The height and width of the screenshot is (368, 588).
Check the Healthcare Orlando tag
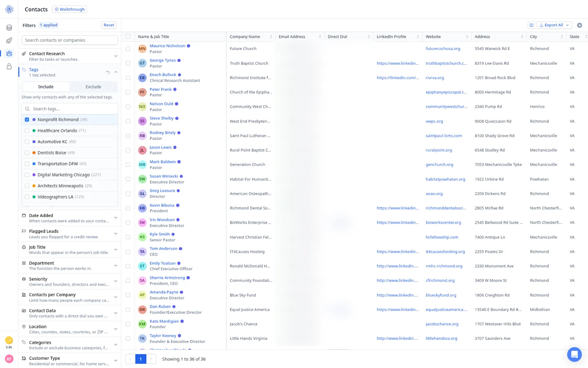click(x=27, y=131)
